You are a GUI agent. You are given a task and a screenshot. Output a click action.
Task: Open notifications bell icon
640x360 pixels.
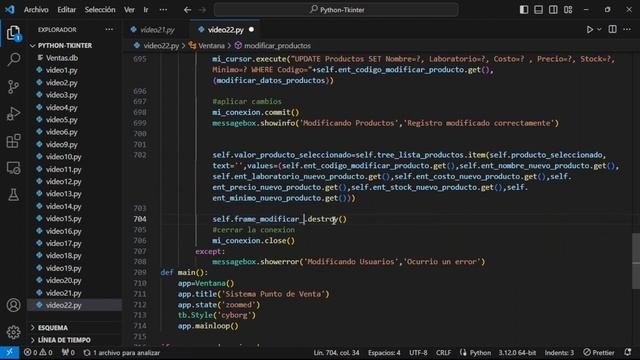tap(628, 353)
